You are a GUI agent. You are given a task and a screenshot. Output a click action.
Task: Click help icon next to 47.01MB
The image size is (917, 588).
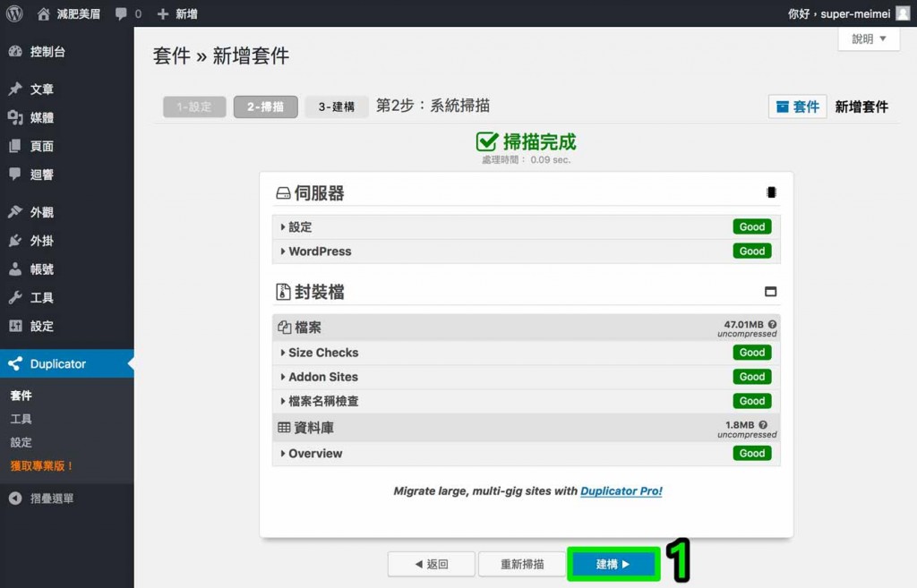point(772,324)
